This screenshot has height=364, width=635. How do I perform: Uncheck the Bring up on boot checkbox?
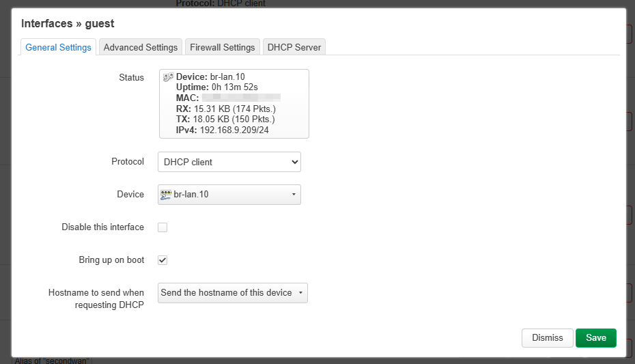163,260
